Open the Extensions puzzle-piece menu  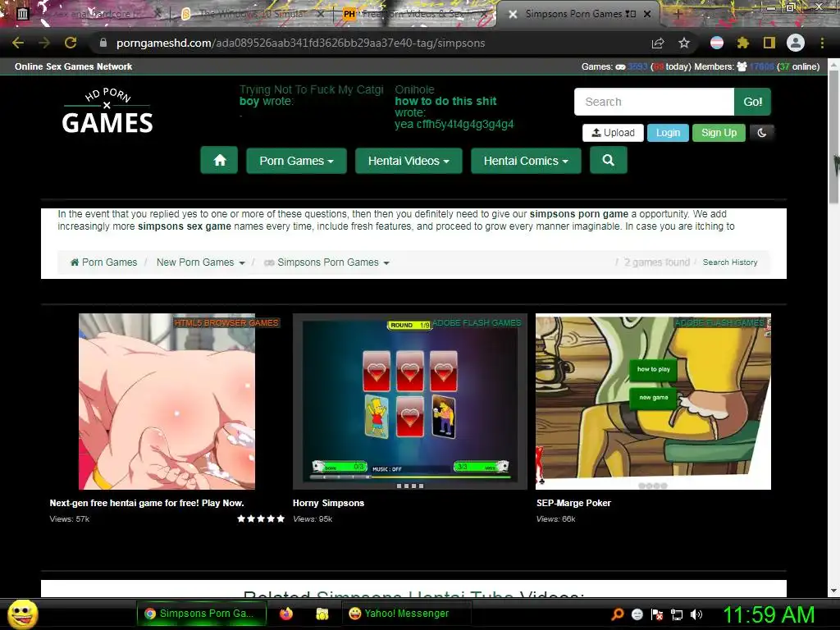tap(742, 43)
